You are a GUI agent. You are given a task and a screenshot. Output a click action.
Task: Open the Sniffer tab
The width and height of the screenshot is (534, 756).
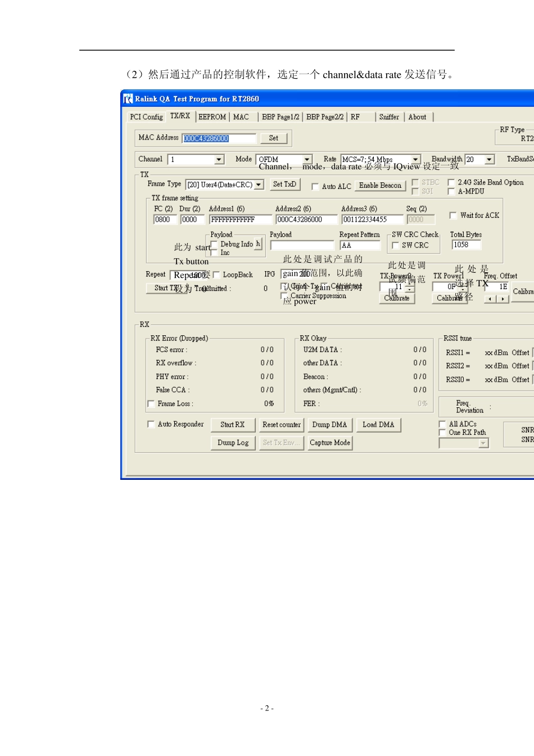pos(388,117)
